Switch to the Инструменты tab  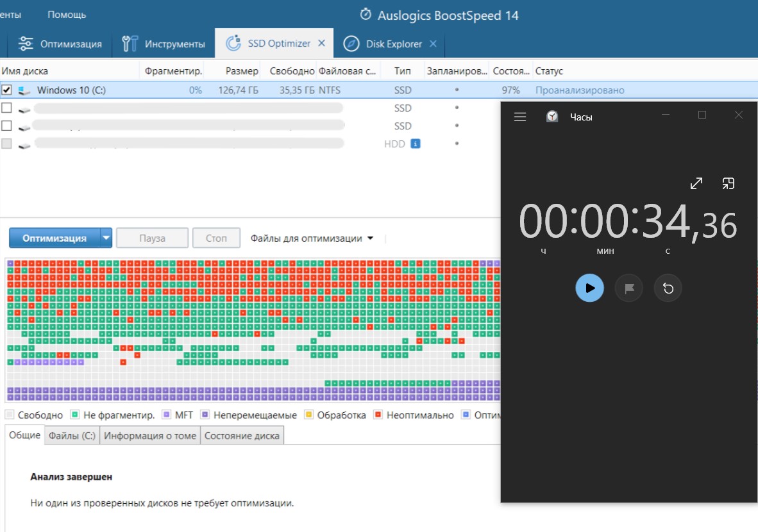(x=164, y=44)
